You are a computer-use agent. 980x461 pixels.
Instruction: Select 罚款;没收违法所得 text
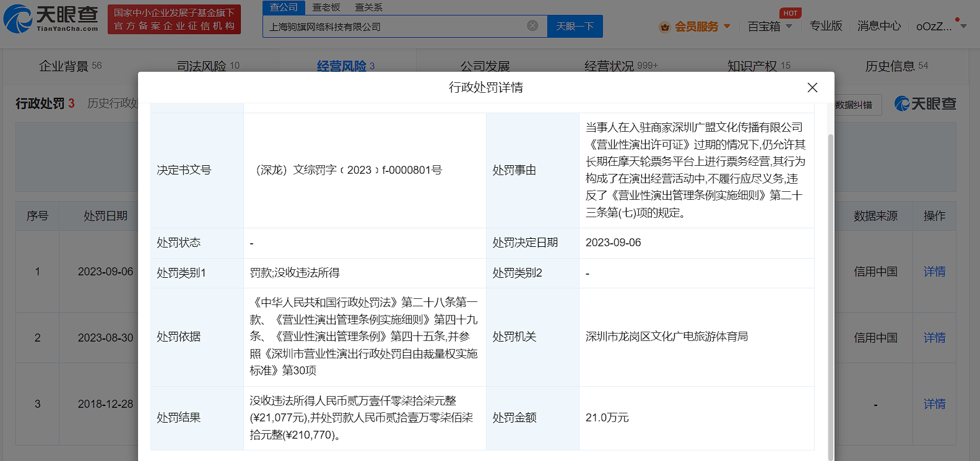[x=295, y=273]
